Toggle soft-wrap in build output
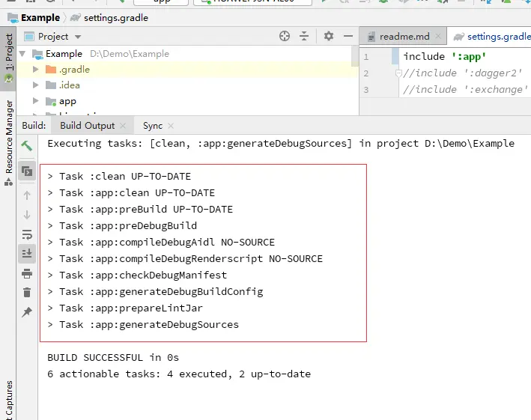The height and width of the screenshot is (420, 531). coord(27,234)
